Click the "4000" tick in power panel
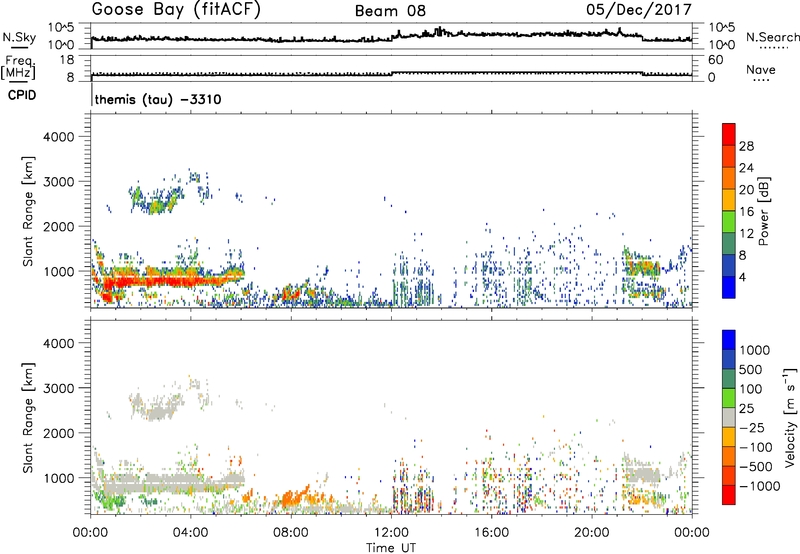800x554 pixels. 58,137
